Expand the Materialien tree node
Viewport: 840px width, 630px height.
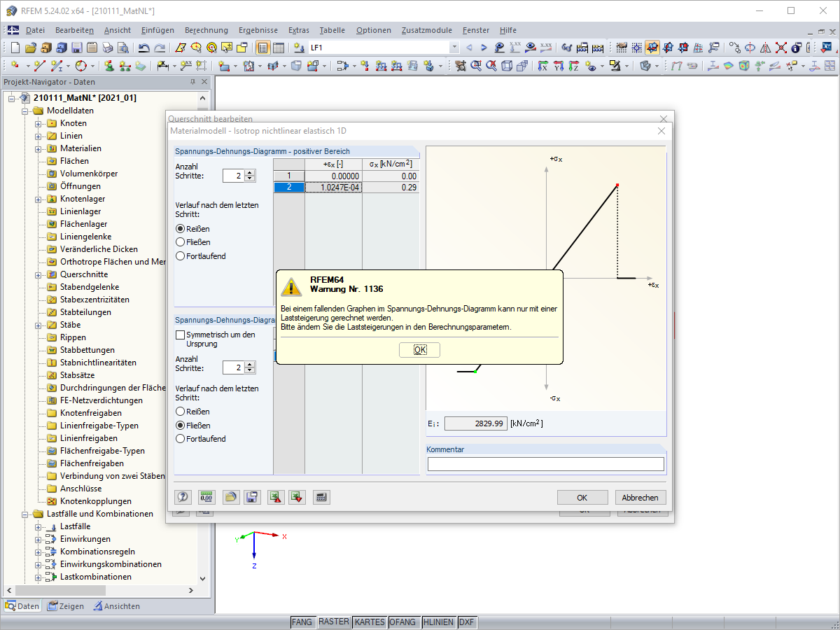38,148
